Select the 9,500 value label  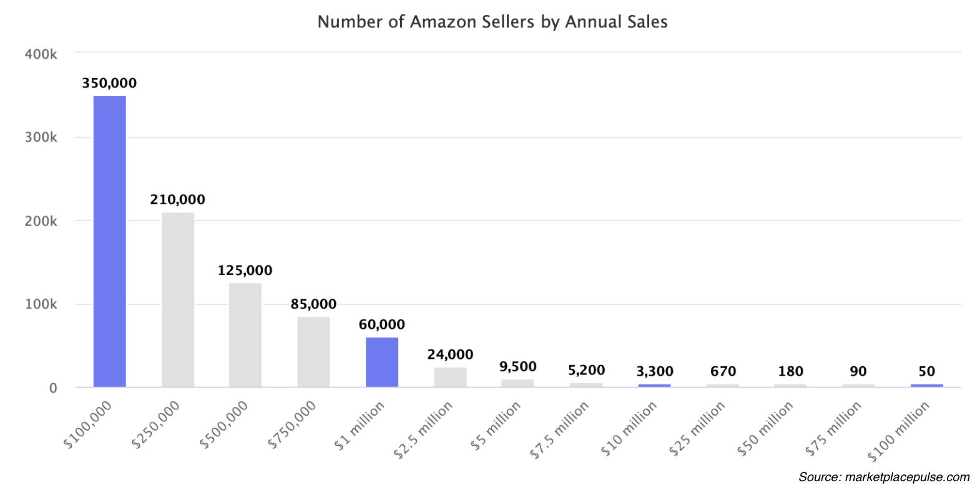coord(517,366)
